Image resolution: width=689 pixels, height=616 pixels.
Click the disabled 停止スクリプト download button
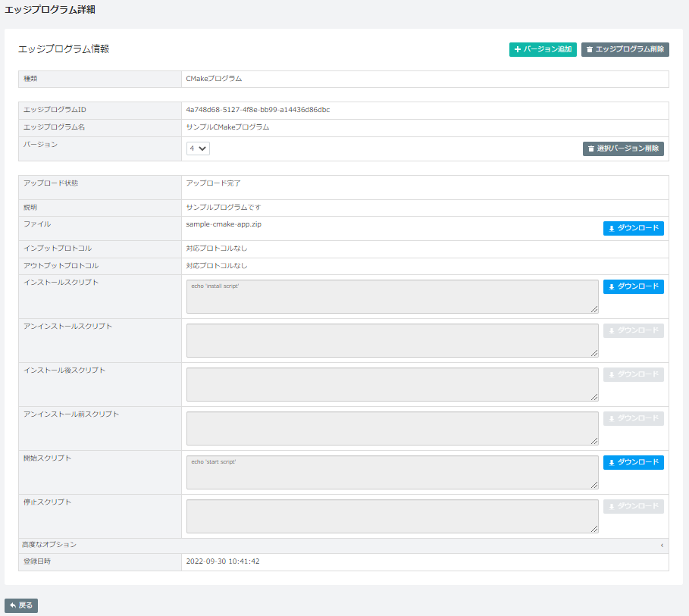(x=633, y=506)
